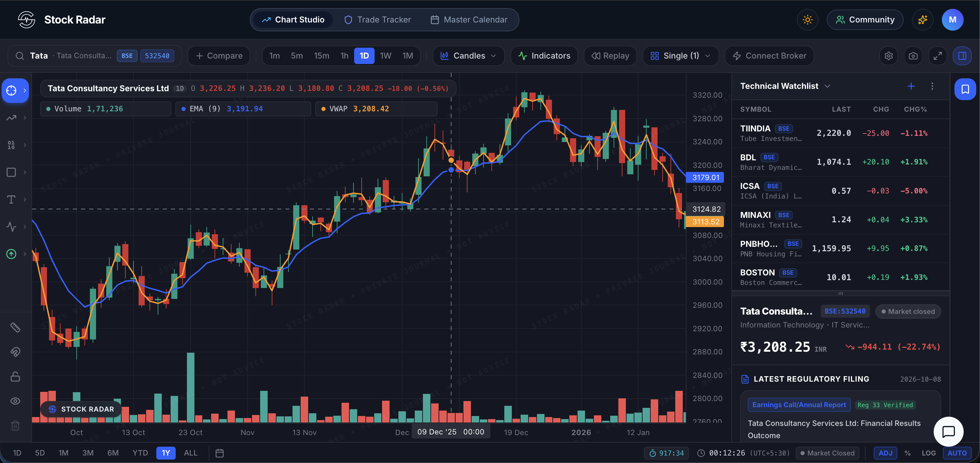This screenshot has height=463, width=980.
Task: Hide drawings using the eye icon
Action: (15, 401)
